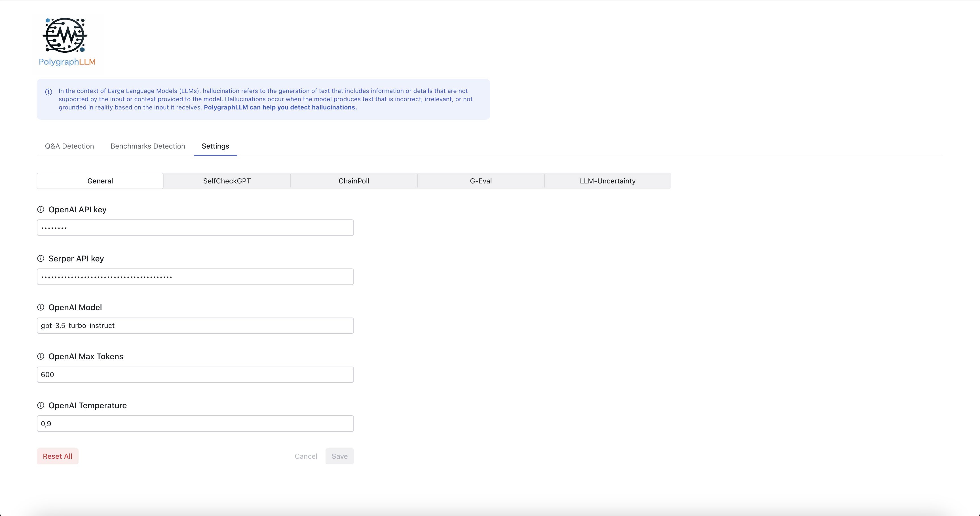Click the Save button

click(339, 456)
